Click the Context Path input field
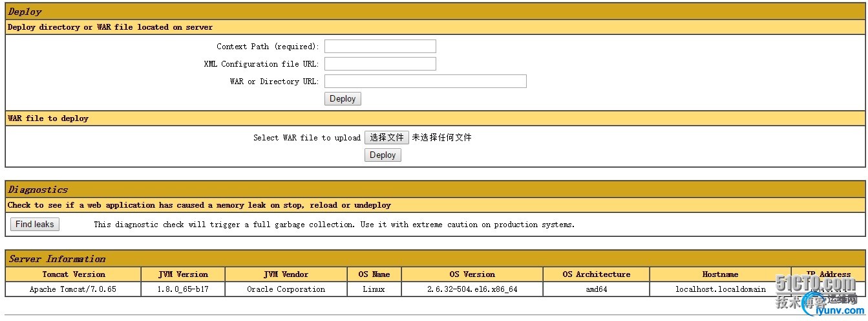Image resolution: width=868 pixels, height=321 pixels. coord(380,47)
